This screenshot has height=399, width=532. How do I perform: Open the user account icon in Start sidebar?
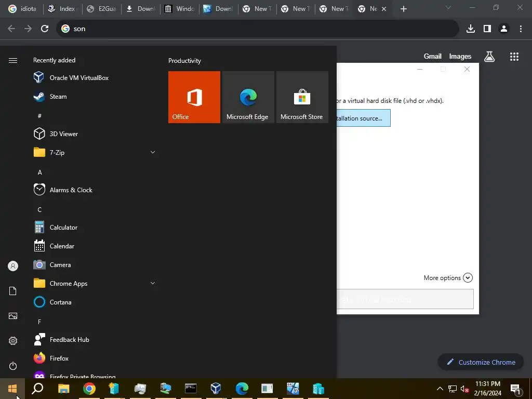pos(13,266)
